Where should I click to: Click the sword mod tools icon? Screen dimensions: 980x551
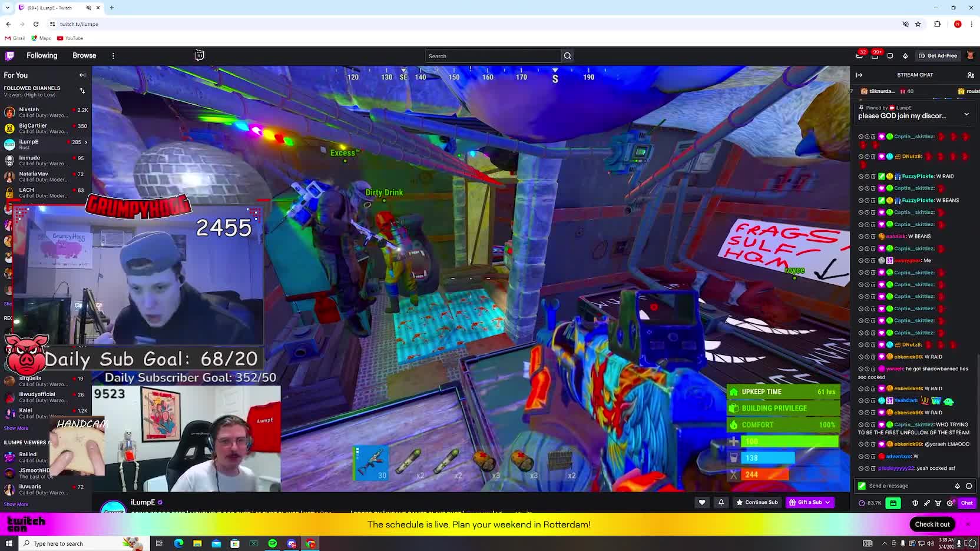coord(926,503)
